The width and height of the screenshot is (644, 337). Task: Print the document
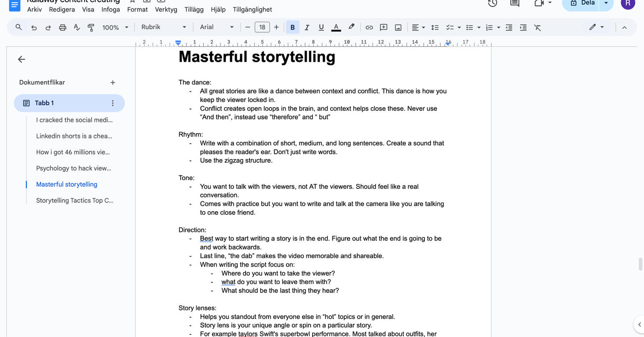pos(63,27)
